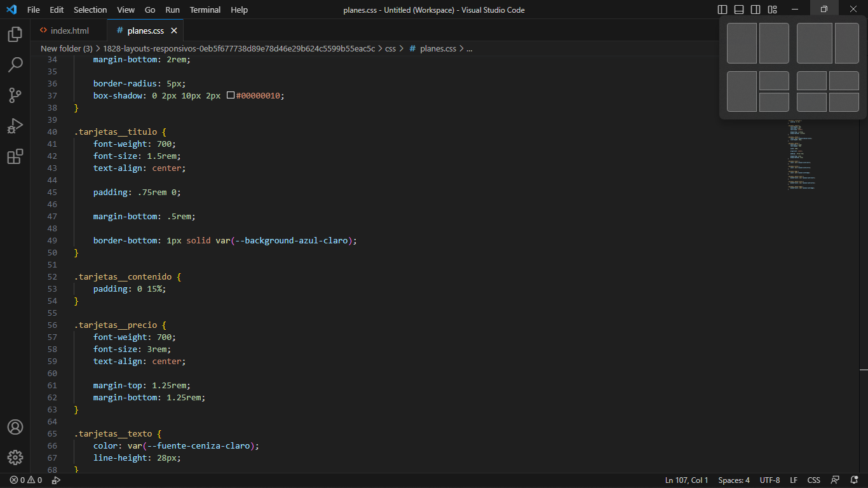Open the CSS language mode selector

tap(813, 480)
